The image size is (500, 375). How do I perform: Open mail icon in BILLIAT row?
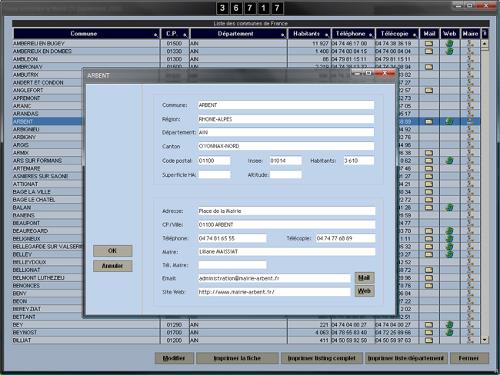[x=429, y=340]
